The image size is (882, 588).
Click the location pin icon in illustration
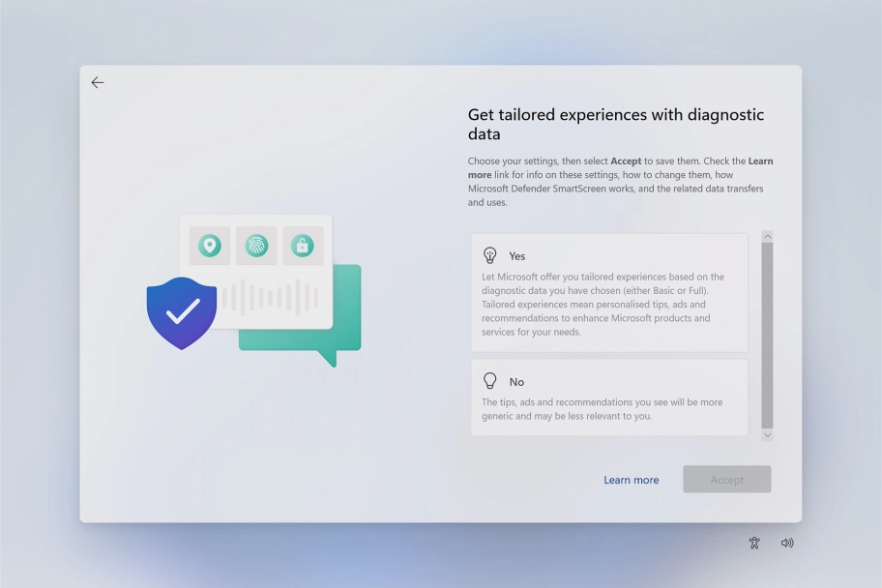coord(210,246)
